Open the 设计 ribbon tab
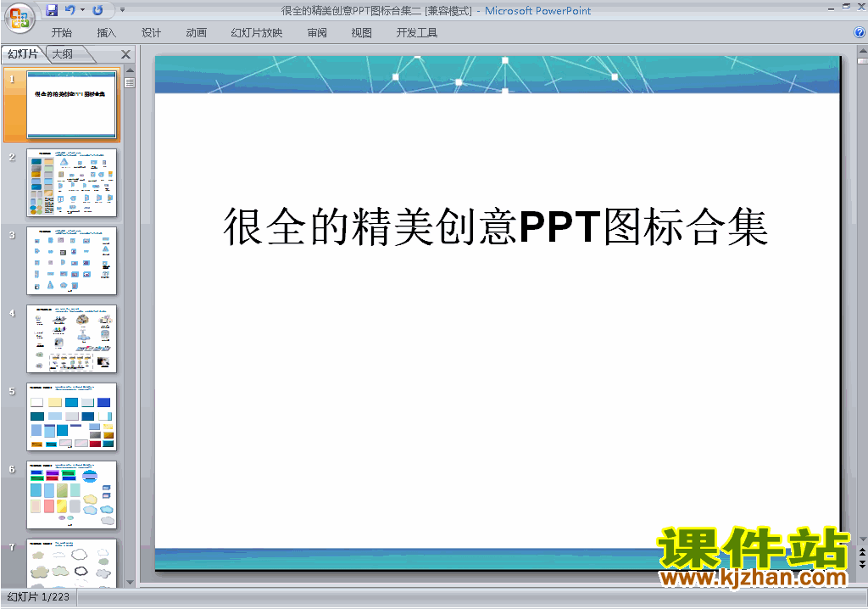The height and width of the screenshot is (609, 868). pyautogui.click(x=151, y=33)
